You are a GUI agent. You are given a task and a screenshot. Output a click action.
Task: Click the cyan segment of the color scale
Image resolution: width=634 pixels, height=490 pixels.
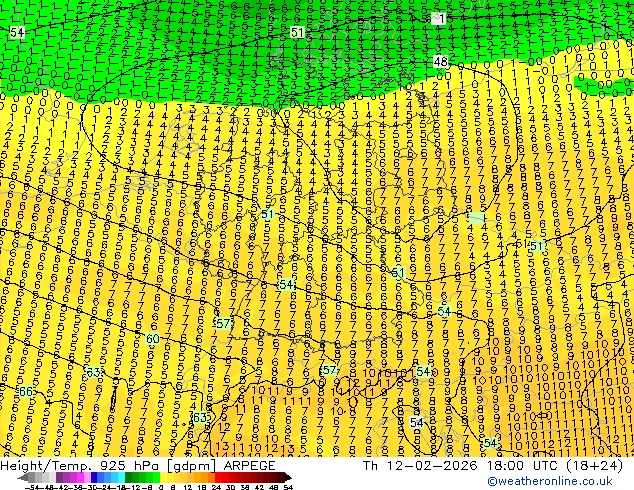(121, 478)
